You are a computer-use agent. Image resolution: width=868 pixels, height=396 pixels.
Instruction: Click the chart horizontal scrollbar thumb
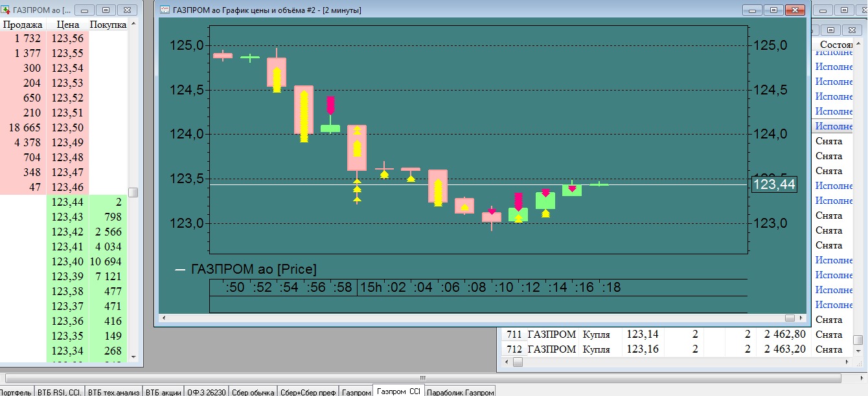(x=790, y=318)
